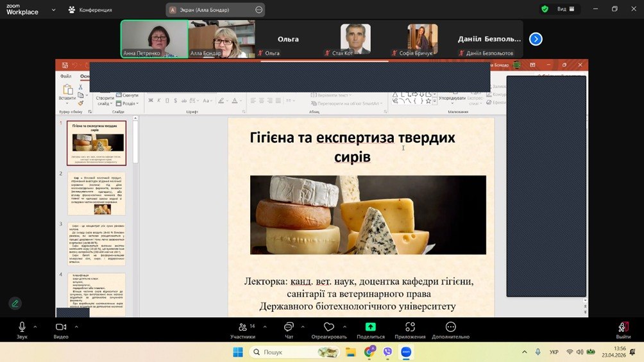Expand video options arrow next to Видео
This screenshot has height=362, width=644.
click(76, 326)
